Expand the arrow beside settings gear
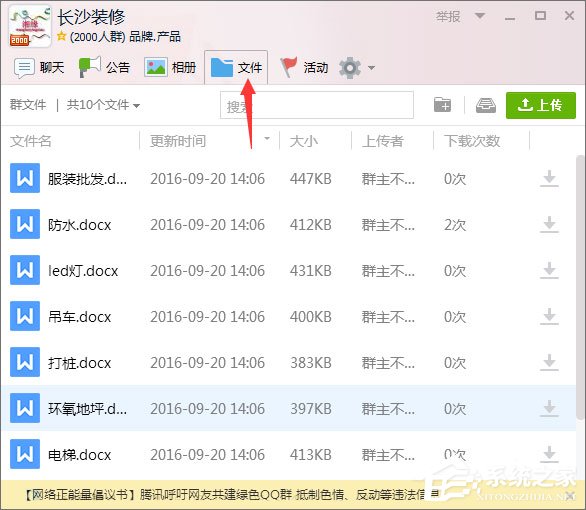This screenshot has height=510, width=586. (371, 68)
